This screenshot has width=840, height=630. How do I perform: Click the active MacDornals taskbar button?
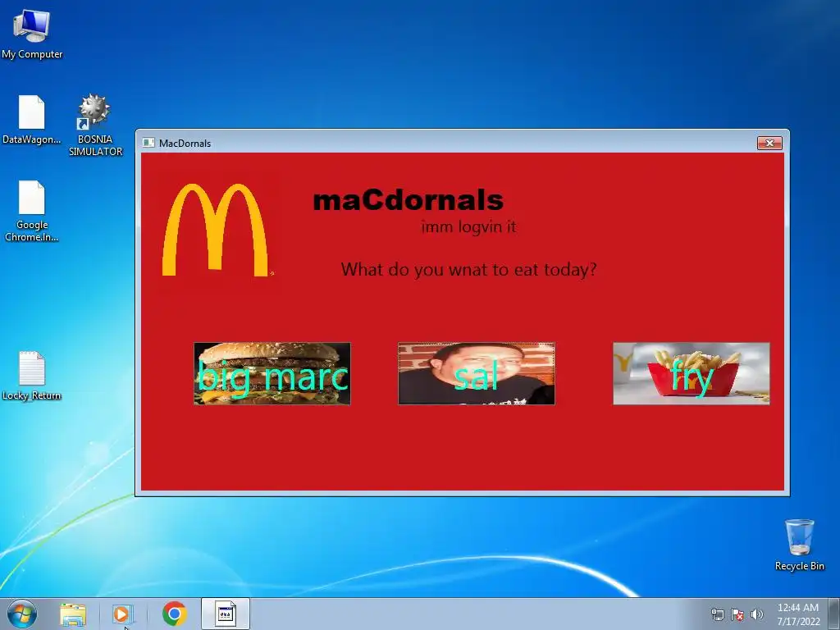pyautogui.click(x=226, y=614)
